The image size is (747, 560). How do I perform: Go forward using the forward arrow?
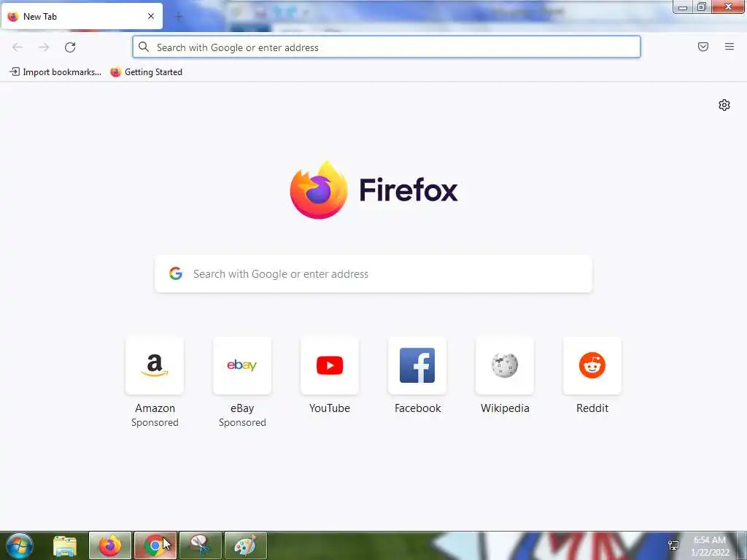tap(44, 47)
